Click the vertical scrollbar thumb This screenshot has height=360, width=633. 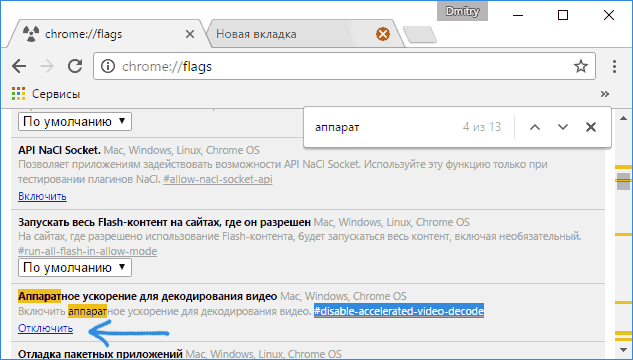(623, 181)
